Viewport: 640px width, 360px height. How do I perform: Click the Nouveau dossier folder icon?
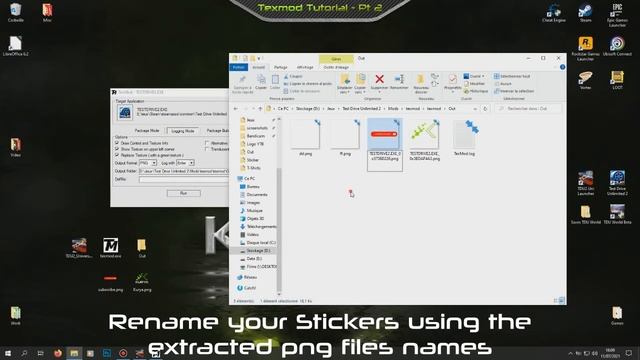420,79
